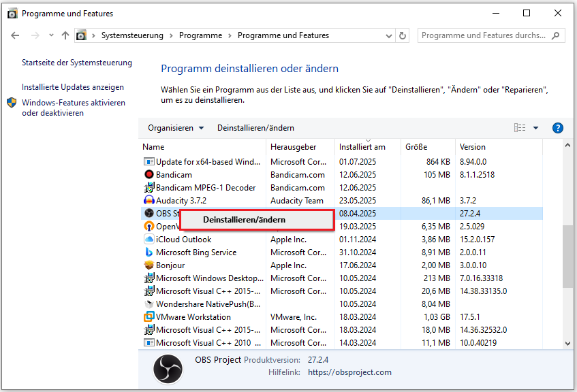Click the 19.03.2025 install date cell
This screenshot has width=577, height=392.
click(x=358, y=226)
